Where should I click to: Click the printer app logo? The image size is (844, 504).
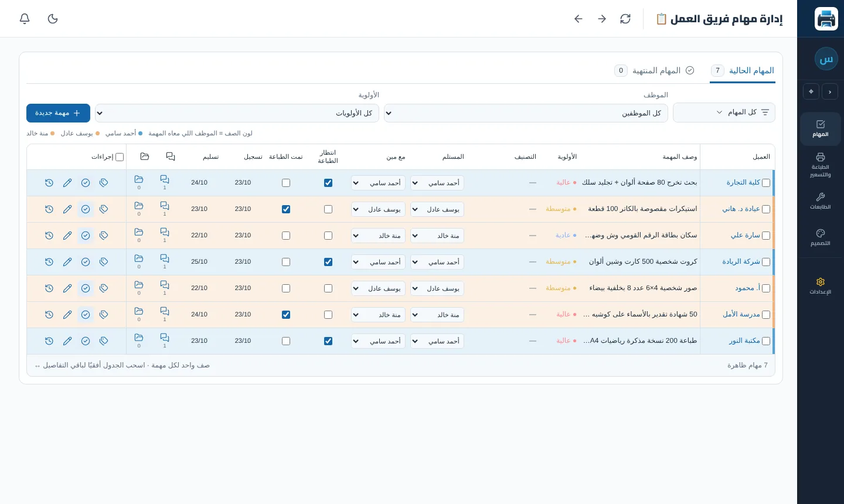(x=826, y=19)
